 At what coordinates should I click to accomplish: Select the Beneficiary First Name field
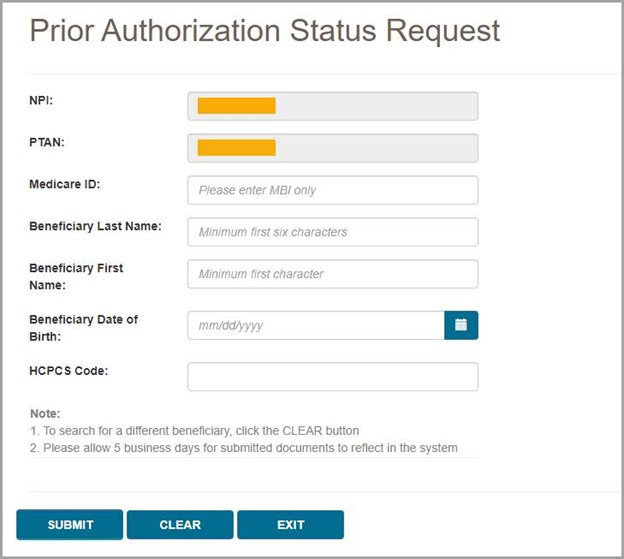click(332, 274)
